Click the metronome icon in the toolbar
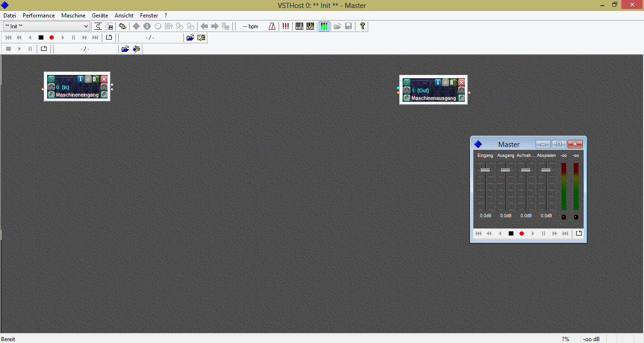 [x=272, y=26]
